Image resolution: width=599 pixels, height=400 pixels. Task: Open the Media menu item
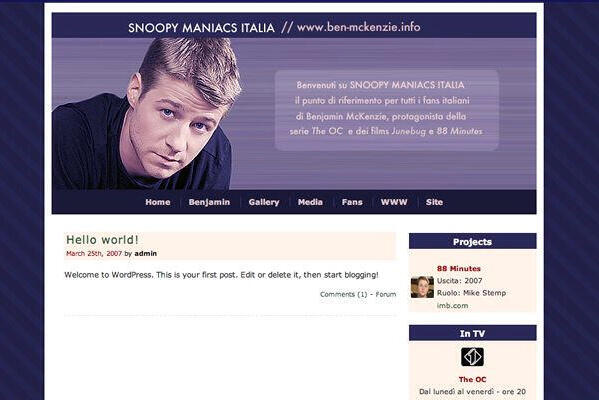click(310, 202)
